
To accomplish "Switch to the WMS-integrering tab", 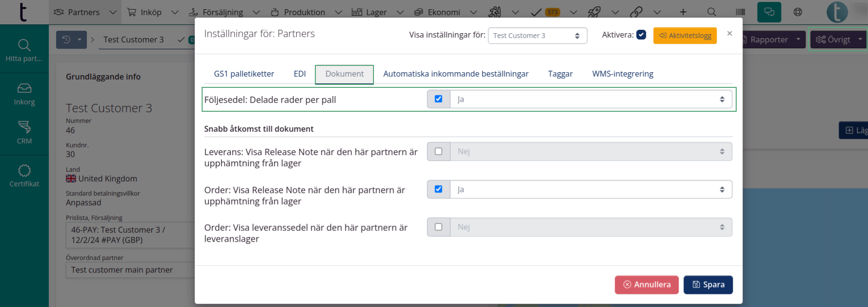I will 622,74.
